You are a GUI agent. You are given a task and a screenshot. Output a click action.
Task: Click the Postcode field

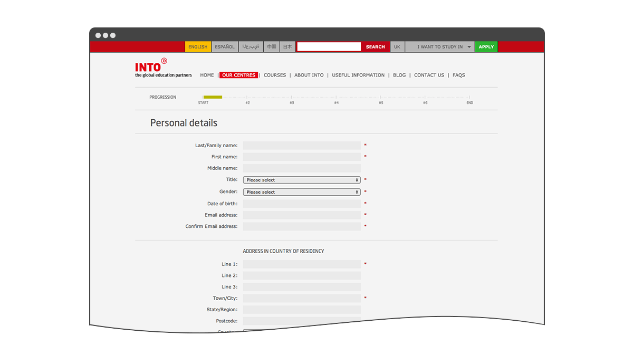point(302,321)
